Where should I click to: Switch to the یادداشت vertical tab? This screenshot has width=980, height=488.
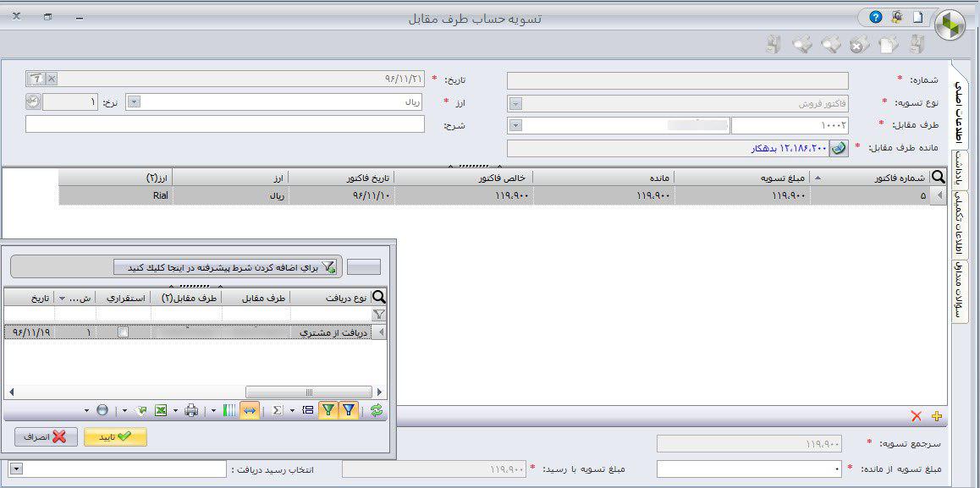pyautogui.click(x=960, y=169)
